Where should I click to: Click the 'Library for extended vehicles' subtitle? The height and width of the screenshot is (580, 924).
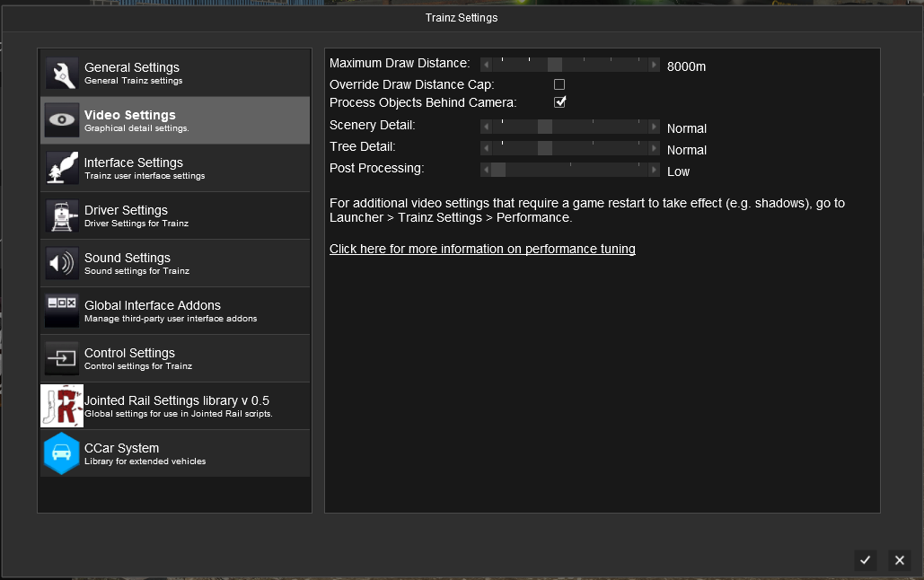(x=145, y=461)
